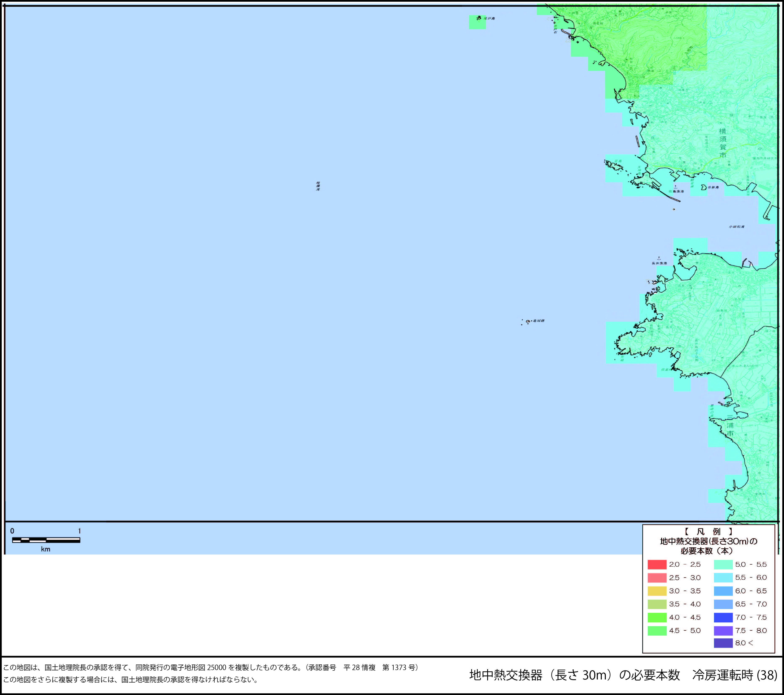Click the green 4.5 - 5.0 legend swatch
784x695 pixels.
(657, 631)
